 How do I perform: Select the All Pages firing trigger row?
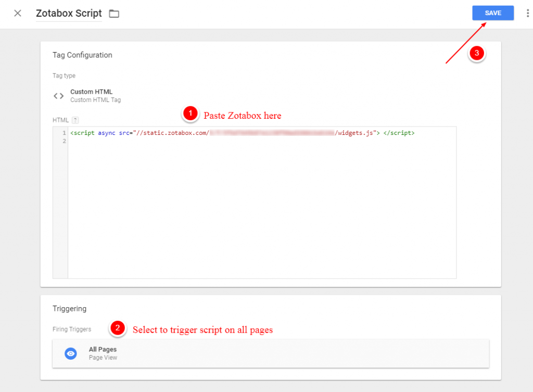click(270, 353)
